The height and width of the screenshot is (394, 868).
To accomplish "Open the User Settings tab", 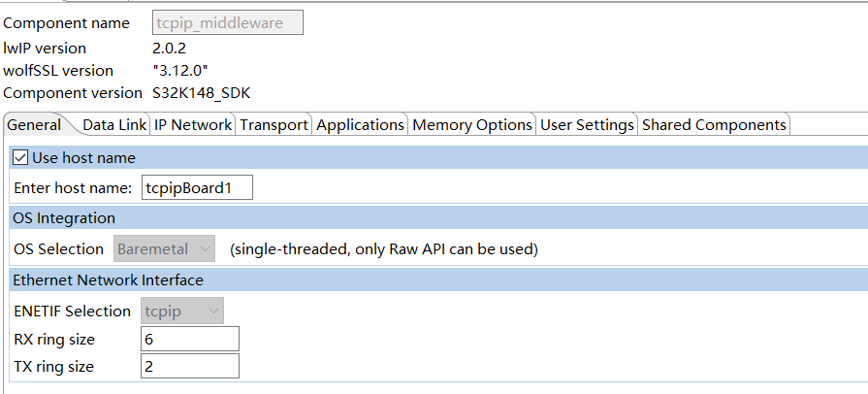I will [587, 125].
